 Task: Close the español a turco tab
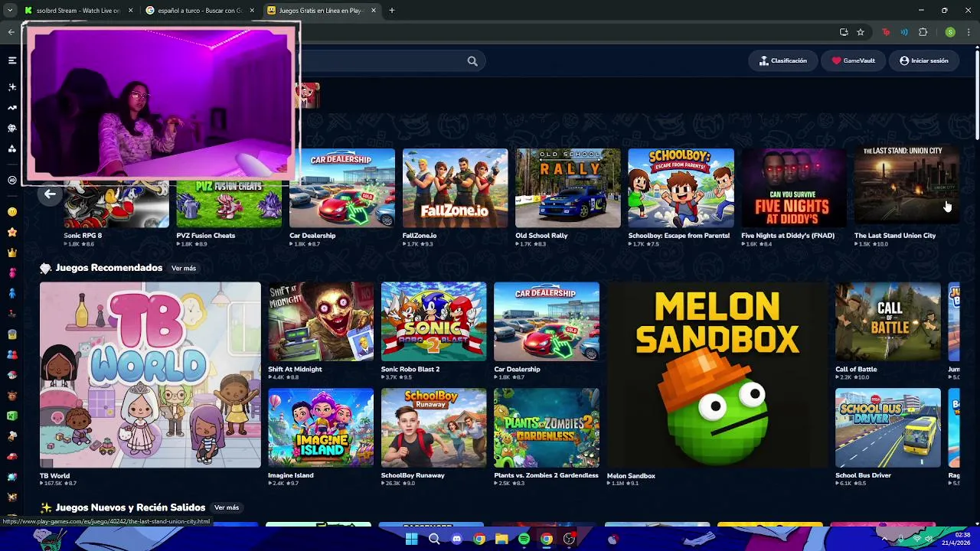pos(251,11)
